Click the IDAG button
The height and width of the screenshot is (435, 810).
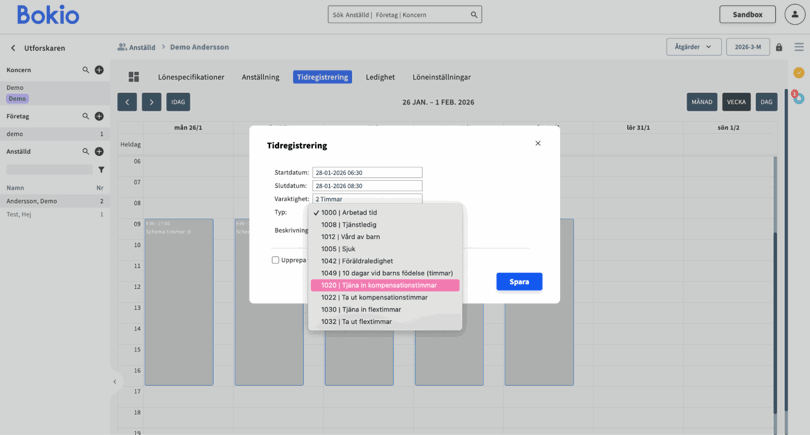coord(177,102)
